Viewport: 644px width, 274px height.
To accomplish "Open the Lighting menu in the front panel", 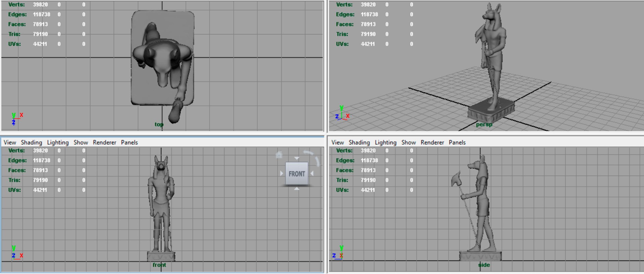I will tap(58, 143).
